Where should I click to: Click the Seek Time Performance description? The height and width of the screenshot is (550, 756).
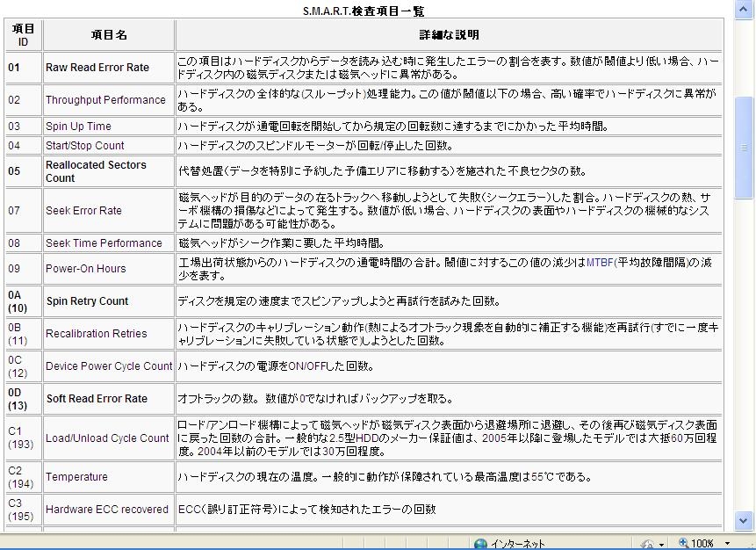282,243
